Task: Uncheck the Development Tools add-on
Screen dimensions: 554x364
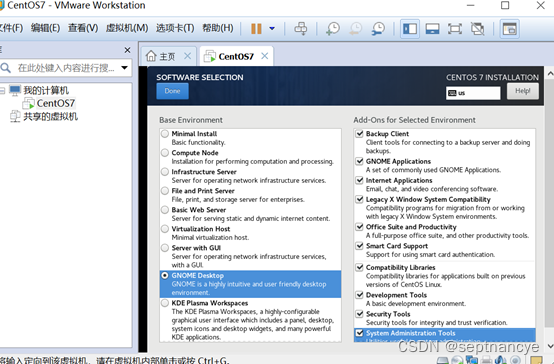Action: pos(359,295)
